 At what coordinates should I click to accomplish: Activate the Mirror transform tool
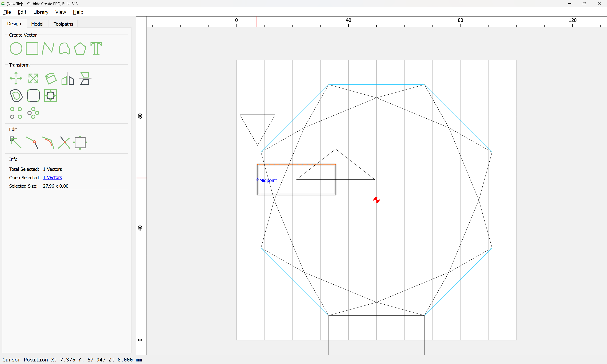pos(68,79)
